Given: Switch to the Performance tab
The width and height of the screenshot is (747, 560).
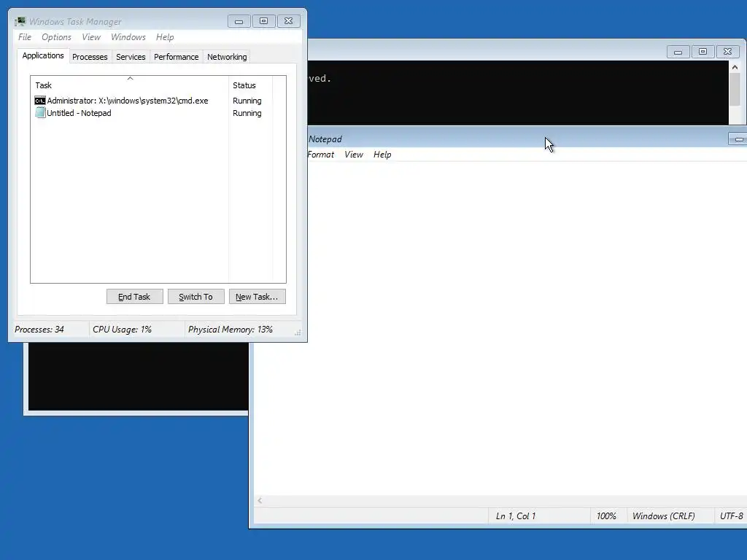Looking at the screenshot, I should (176, 57).
